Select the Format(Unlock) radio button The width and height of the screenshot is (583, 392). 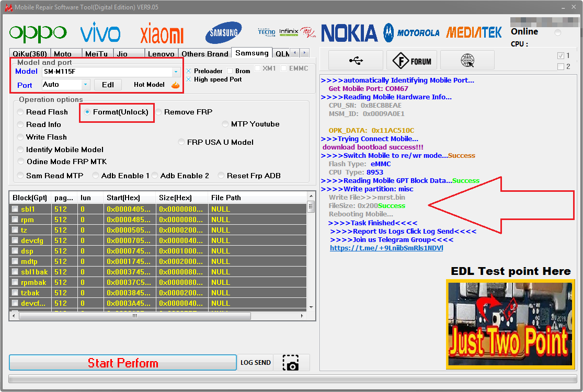pyautogui.click(x=87, y=112)
